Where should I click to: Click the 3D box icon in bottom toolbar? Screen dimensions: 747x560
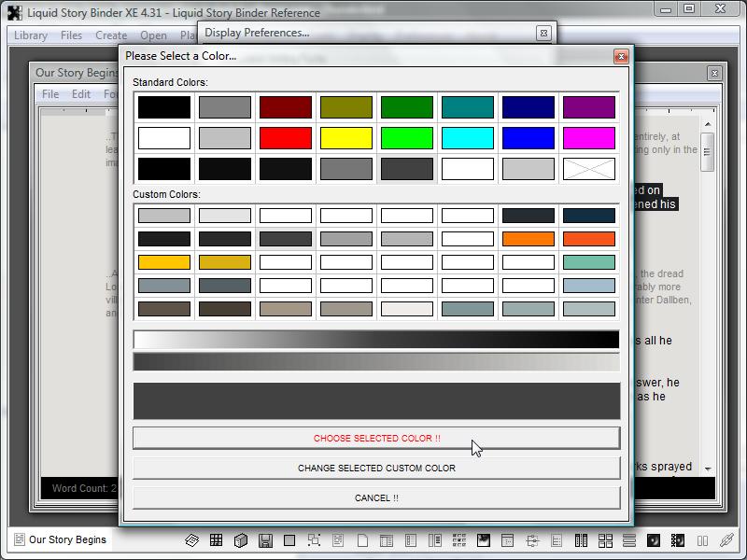pyautogui.click(x=240, y=540)
